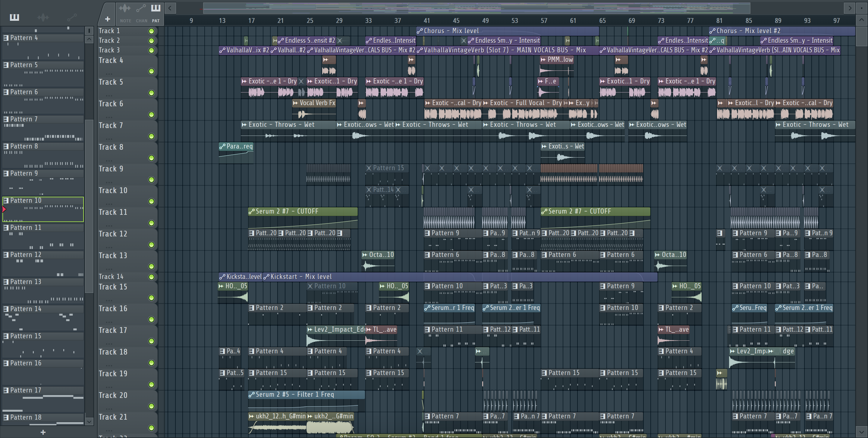
Task: Open clip menu of Serum 2 #5 - Filter 1 Freq
Action: [x=251, y=395]
